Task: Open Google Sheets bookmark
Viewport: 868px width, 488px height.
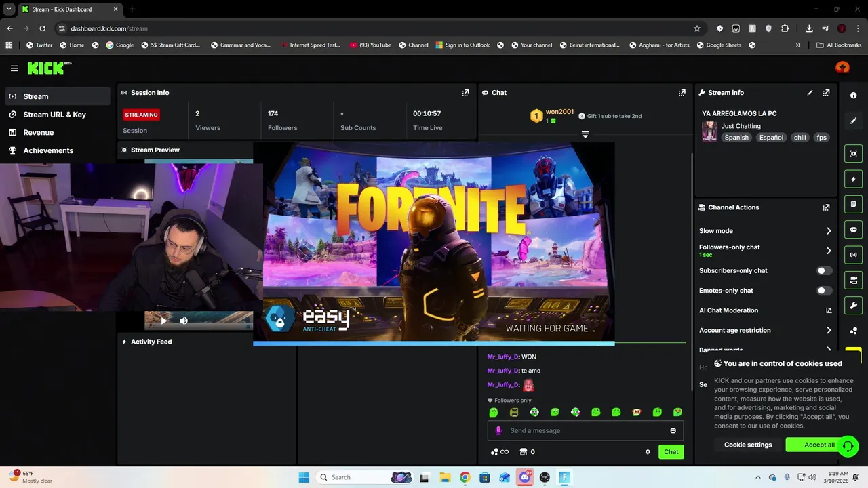Action: 718,45
